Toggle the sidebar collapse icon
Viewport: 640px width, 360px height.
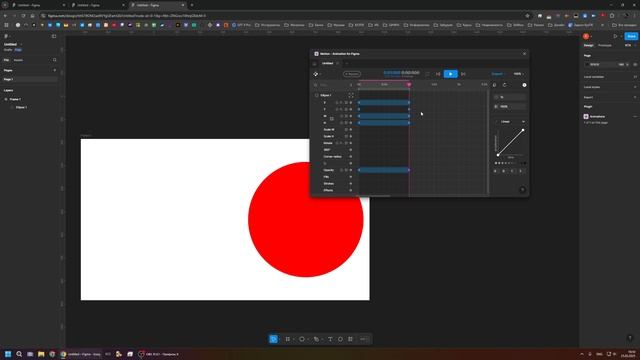click(x=54, y=36)
